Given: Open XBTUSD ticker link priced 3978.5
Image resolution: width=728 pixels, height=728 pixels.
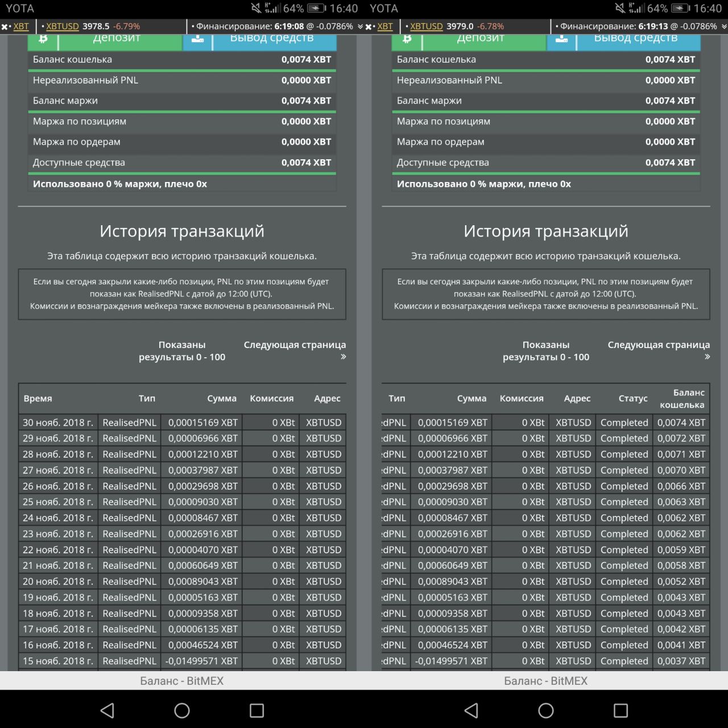Looking at the screenshot, I should (63, 26).
